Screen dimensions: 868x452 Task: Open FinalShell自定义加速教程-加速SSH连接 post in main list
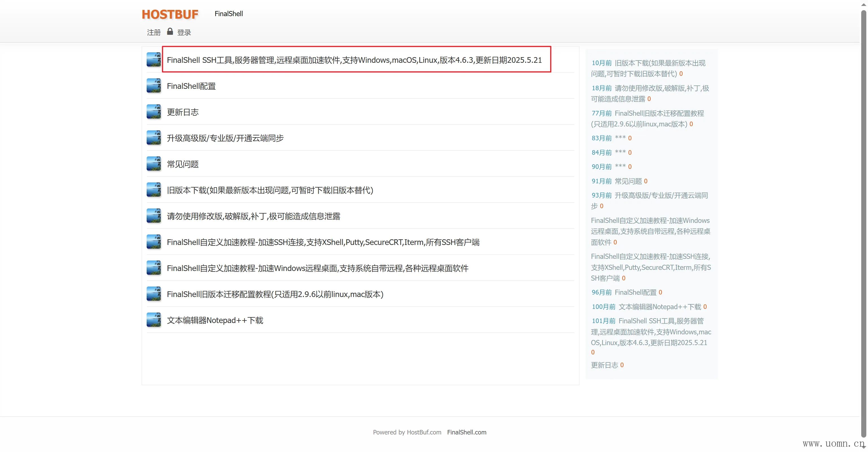click(323, 242)
